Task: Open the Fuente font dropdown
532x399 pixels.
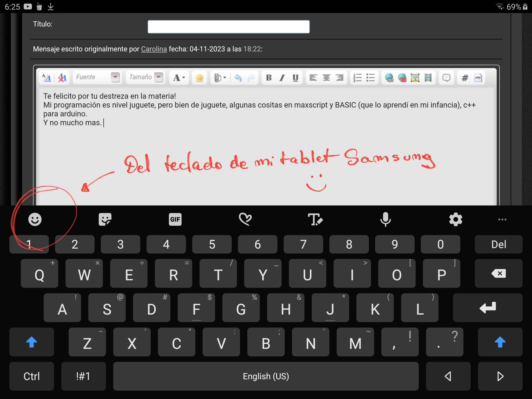Action: click(x=115, y=77)
